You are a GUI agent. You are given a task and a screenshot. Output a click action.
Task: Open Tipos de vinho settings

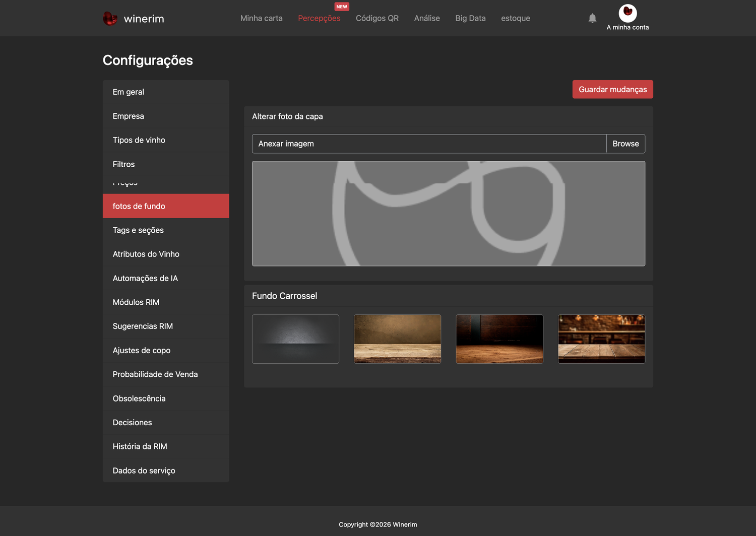coord(166,140)
